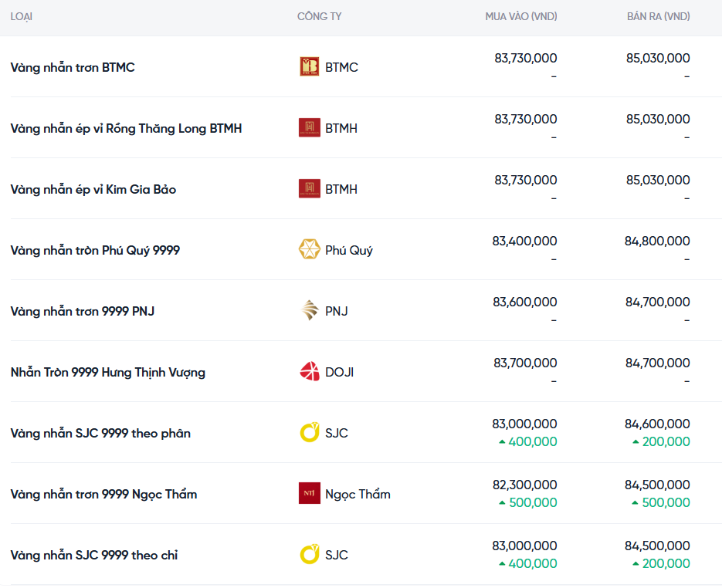722x588 pixels.
Task: Click SJC 'theo phân' buy change 400,000
Action: click(x=528, y=441)
